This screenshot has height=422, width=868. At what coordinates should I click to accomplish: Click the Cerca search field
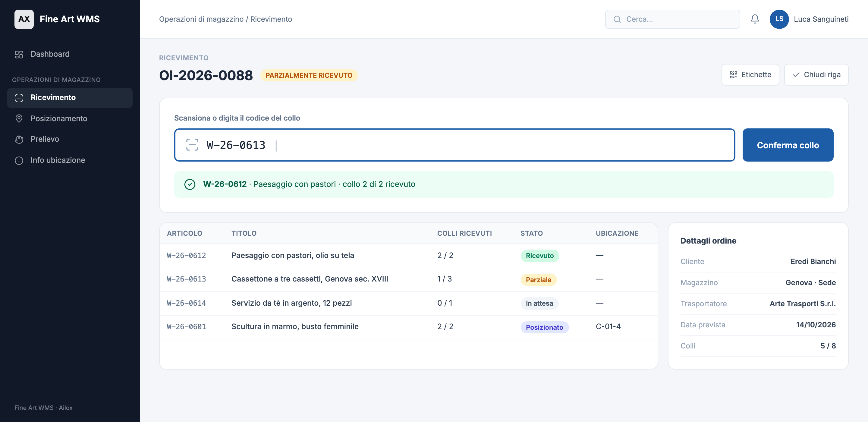[x=672, y=19]
